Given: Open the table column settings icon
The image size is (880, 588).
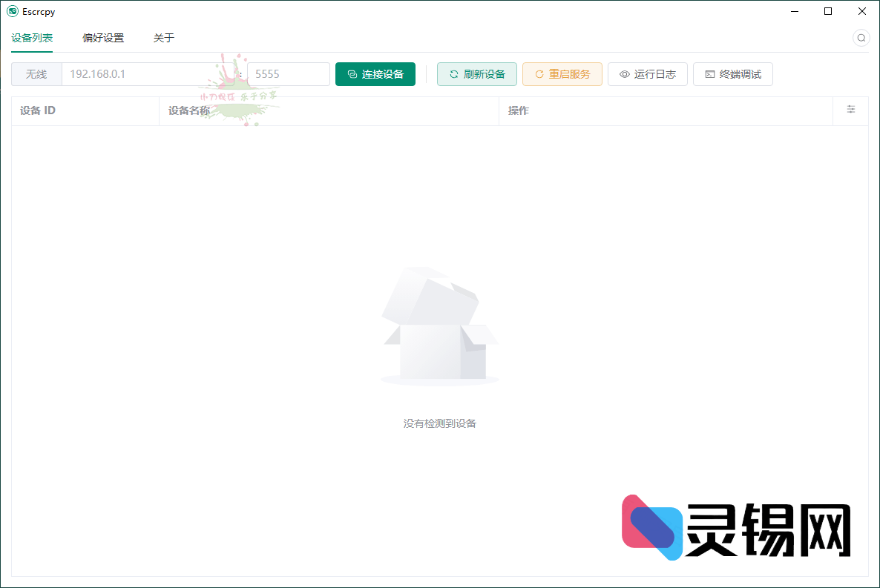Looking at the screenshot, I should click(851, 110).
